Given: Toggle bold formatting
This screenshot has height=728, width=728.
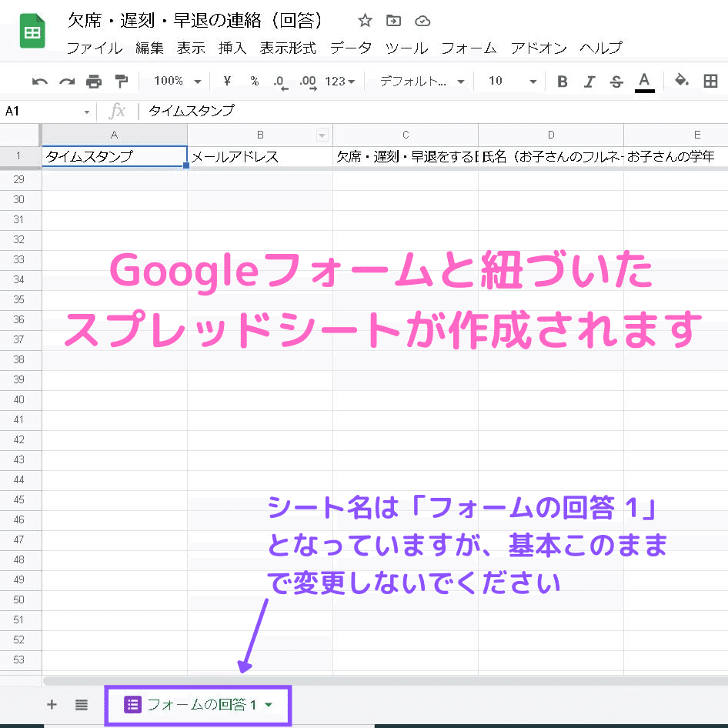Looking at the screenshot, I should (x=563, y=82).
